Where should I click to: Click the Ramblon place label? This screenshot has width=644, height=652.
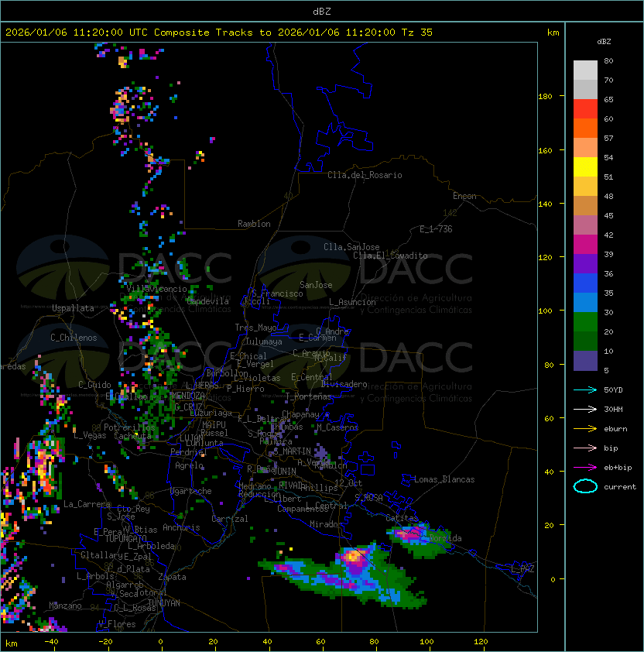[x=254, y=224]
